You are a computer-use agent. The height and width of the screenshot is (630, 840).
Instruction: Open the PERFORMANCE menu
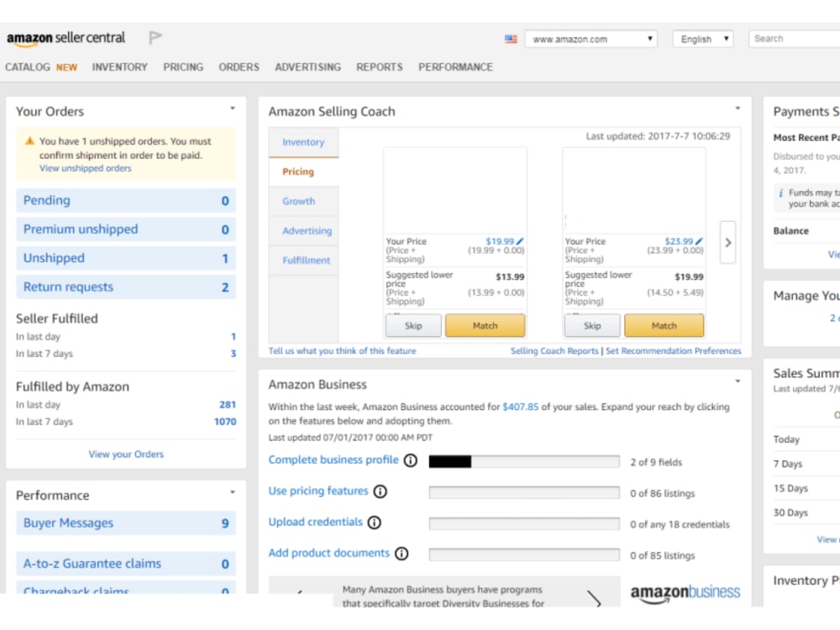click(455, 67)
